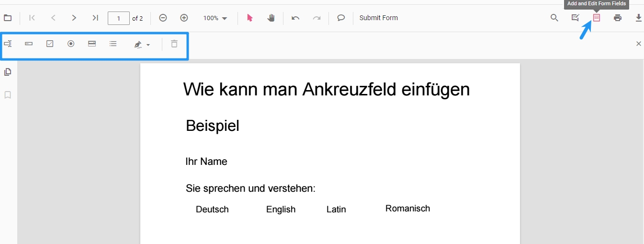Click the 'of 2' page count text
644x244 pixels.
pyautogui.click(x=137, y=18)
